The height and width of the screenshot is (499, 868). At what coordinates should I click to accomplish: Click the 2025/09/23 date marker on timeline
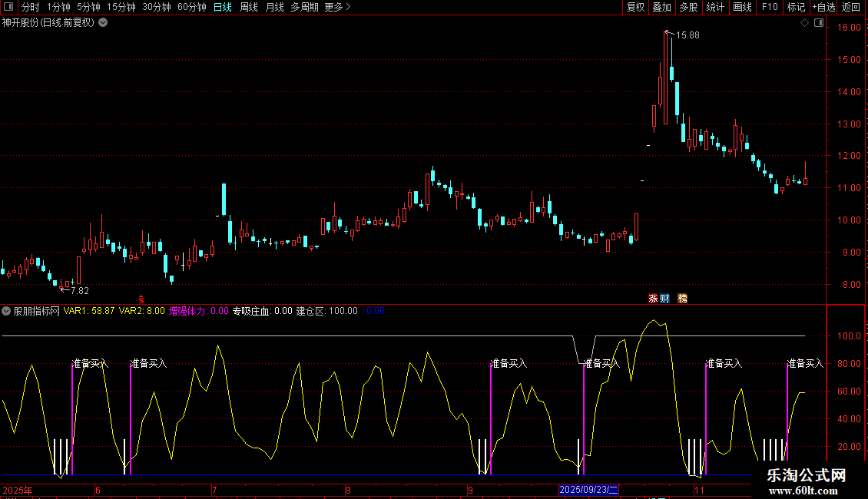588,490
